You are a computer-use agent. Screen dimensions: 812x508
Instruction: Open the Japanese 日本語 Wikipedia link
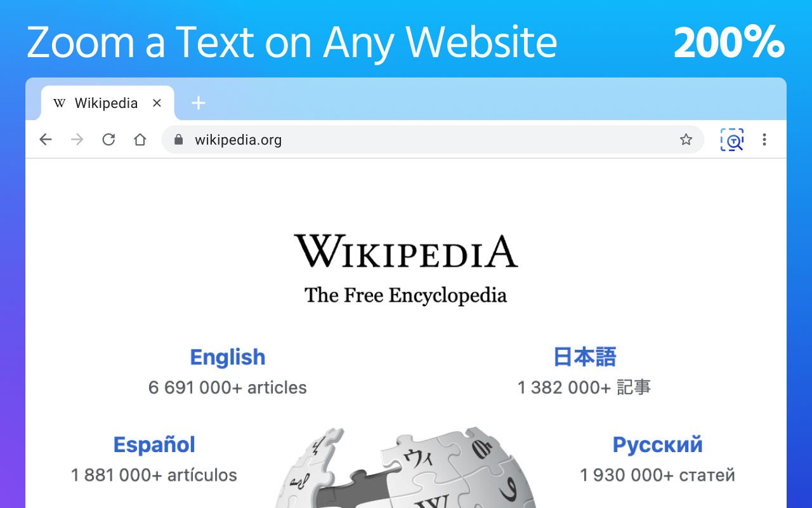click(584, 357)
